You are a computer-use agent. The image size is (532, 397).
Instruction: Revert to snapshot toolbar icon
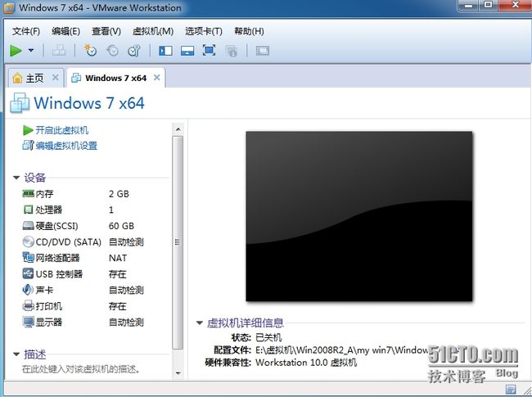point(112,51)
